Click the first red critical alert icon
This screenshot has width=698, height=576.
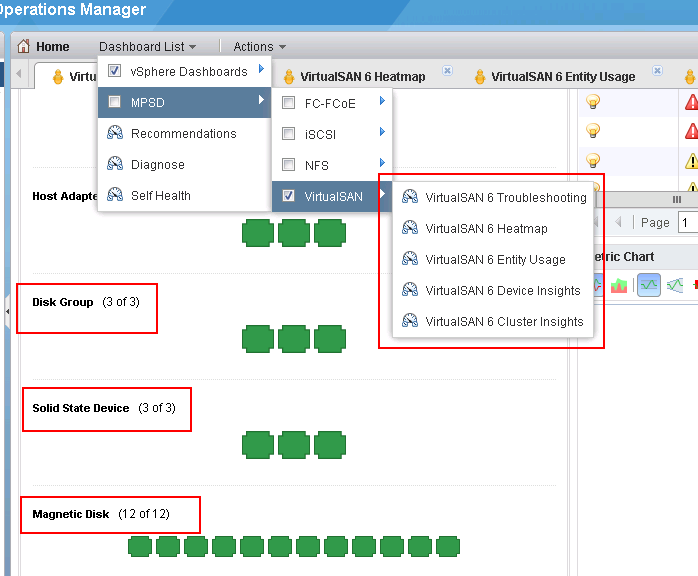tap(691, 102)
